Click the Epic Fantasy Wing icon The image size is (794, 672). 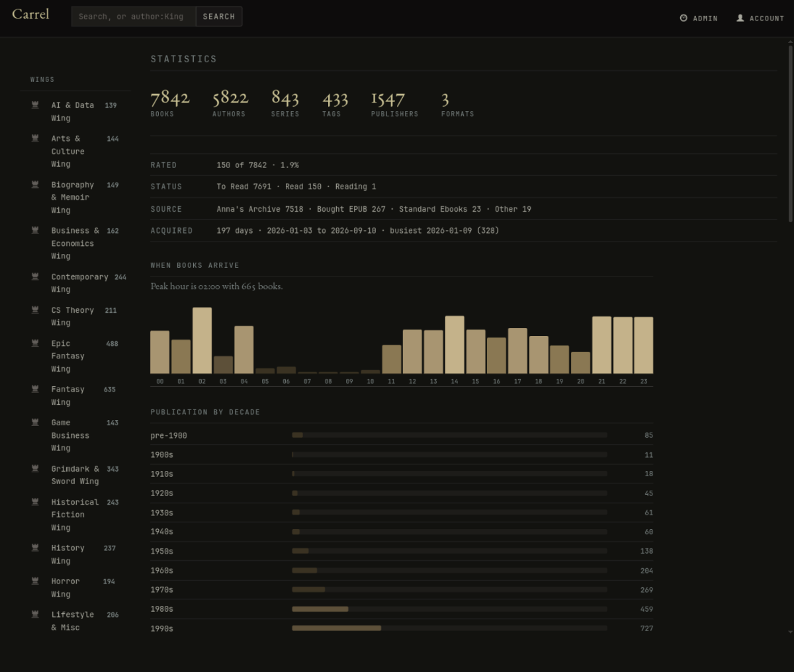point(35,343)
